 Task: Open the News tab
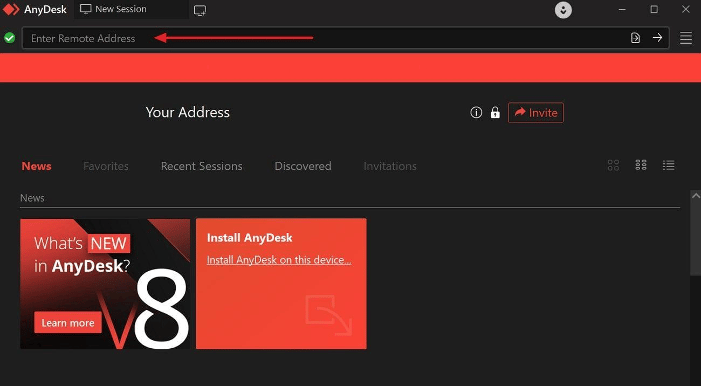(x=36, y=166)
